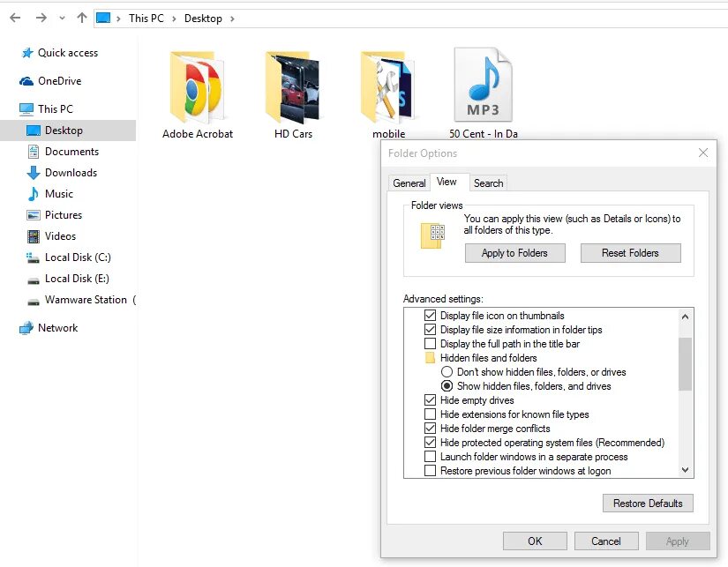728x567 pixels.
Task: Select the 50 Cent MP3 file icon
Action: point(483,85)
